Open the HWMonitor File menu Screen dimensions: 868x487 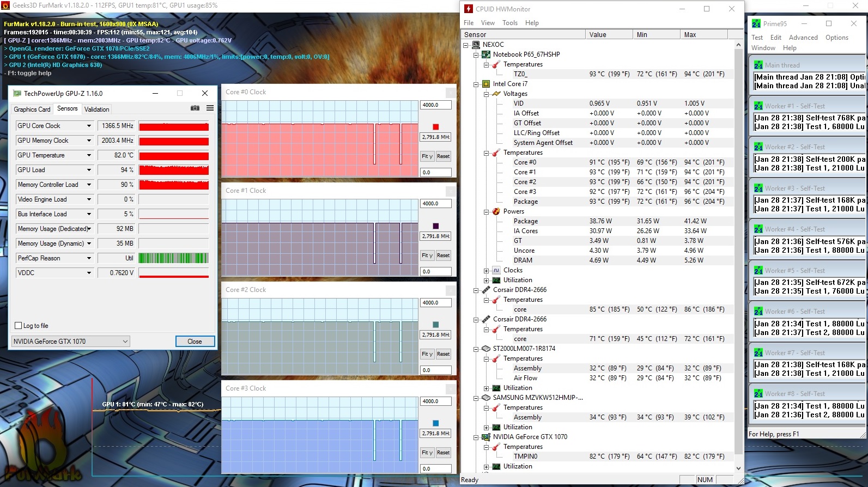pyautogui.click(x=469, y=23)
